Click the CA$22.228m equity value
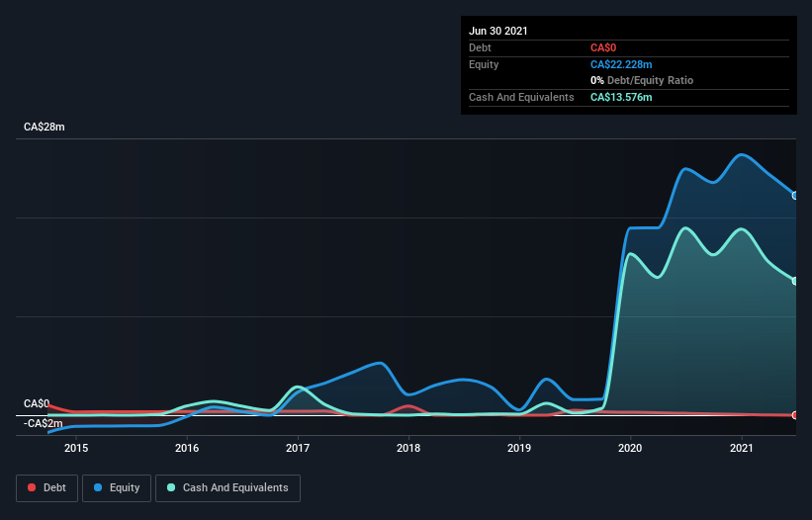The image size is (812, 520). coord(621,64)
